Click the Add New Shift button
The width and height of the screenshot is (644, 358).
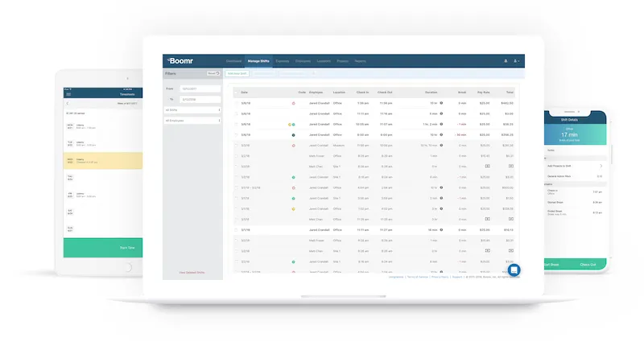(x=237, y=73)
